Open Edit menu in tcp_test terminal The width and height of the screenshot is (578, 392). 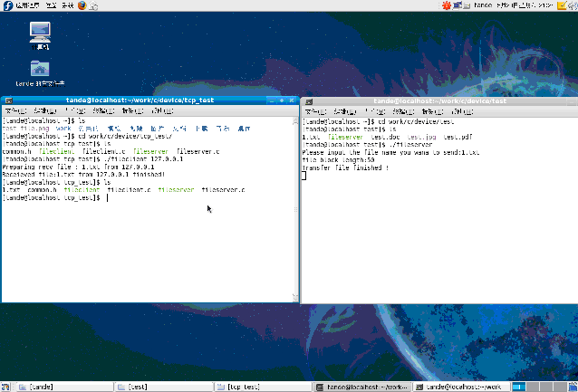click(x=45, y=110)
